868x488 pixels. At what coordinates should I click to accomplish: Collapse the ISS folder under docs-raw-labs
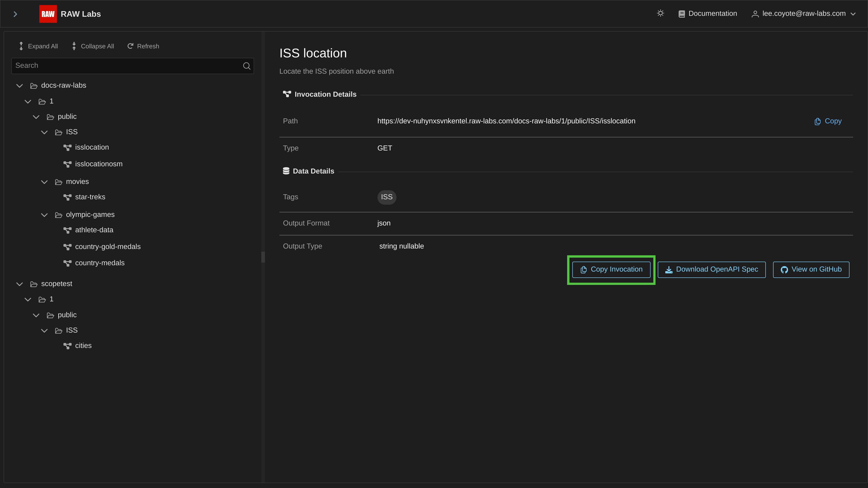pos(44,132)
